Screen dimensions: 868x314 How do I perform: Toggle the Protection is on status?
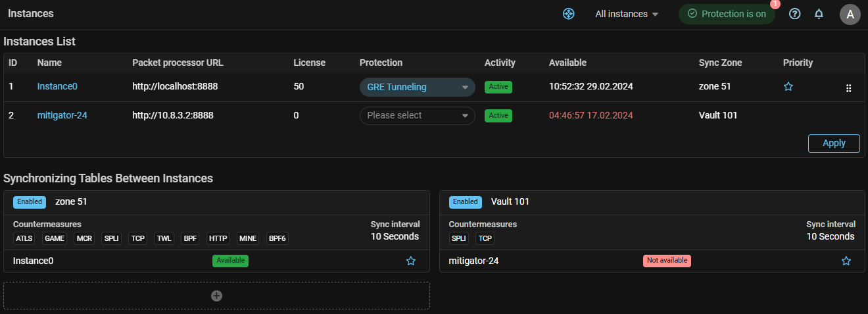(726, 14)
